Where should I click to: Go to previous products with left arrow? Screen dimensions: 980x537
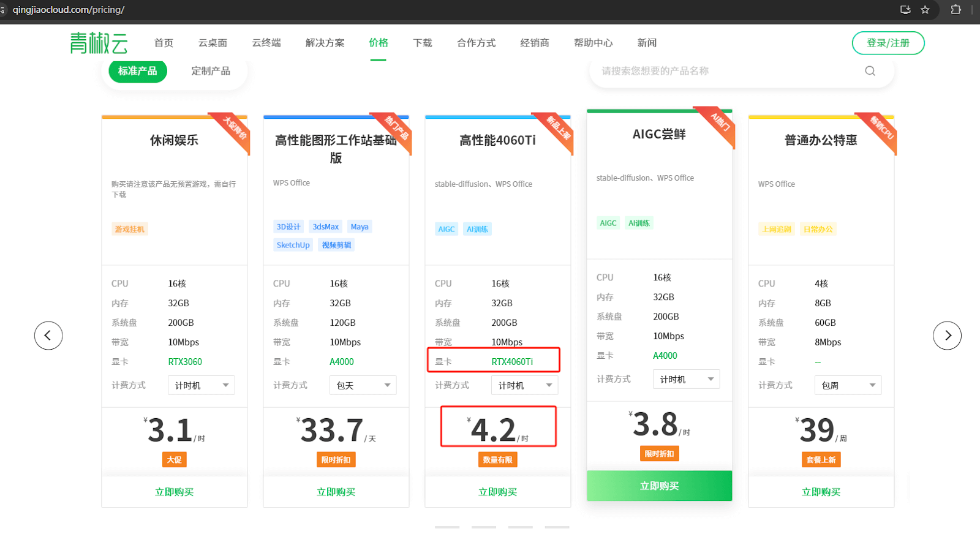48,336
